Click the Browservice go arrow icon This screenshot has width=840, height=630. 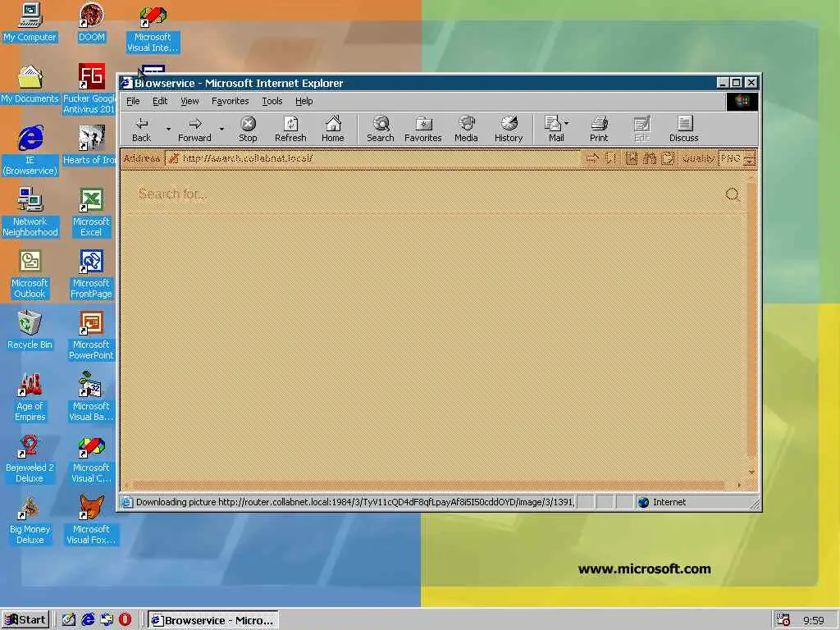point(592,158)
